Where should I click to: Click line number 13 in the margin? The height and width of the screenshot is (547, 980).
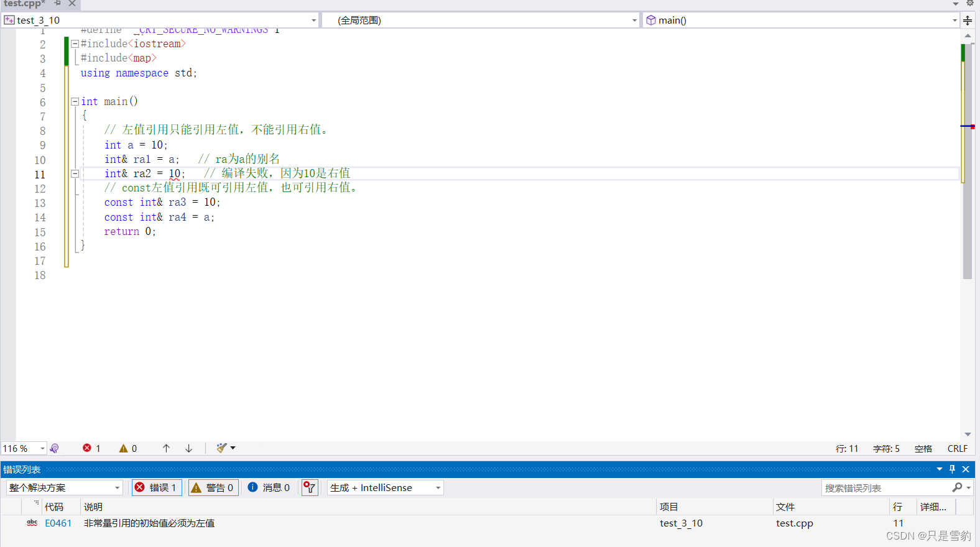pos(40,203)
